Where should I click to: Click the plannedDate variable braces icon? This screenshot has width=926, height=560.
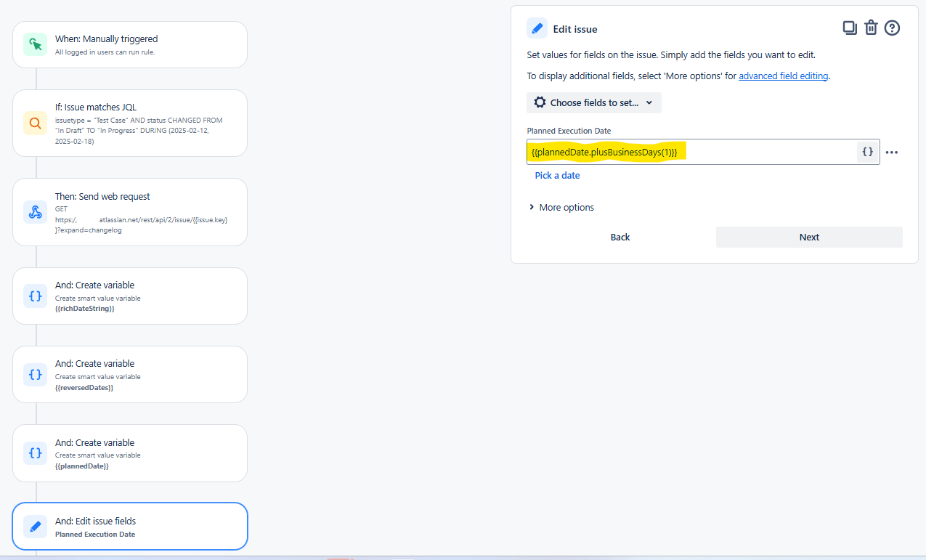(35, 453)
